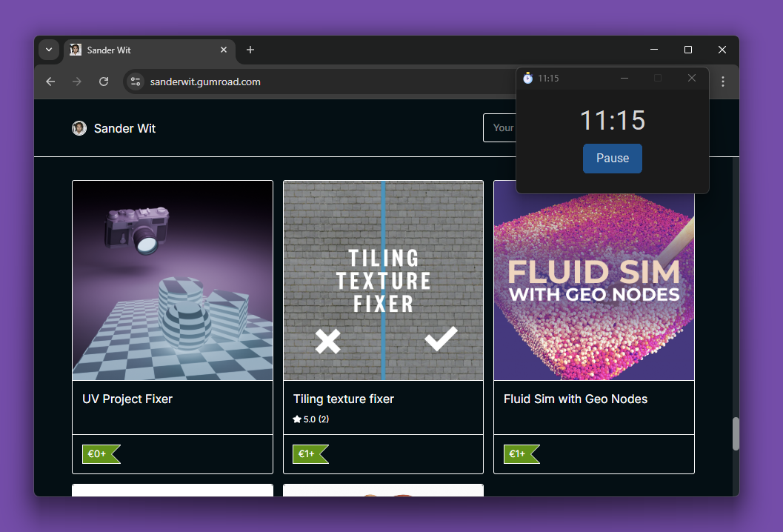Click the UV Project Fixer title
The width and height of the screenshot is (783, 532).
127,399
